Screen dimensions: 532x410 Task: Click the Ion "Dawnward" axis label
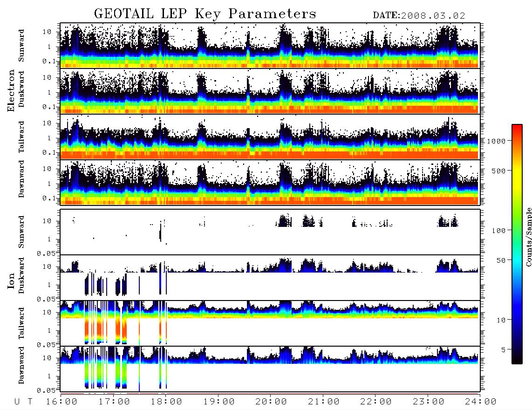point(21,365)
